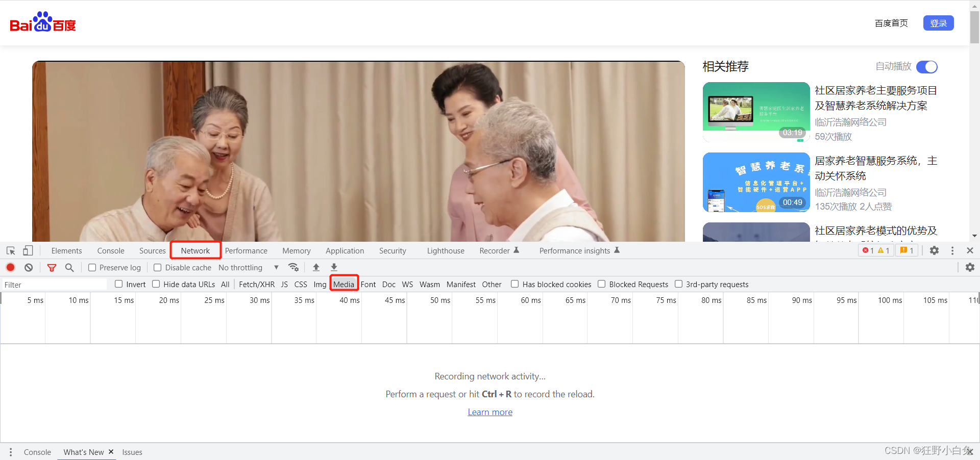980x460 pixels.
Task: Open DevTools customize three-dots menu
Action: (x=952, y=250)
